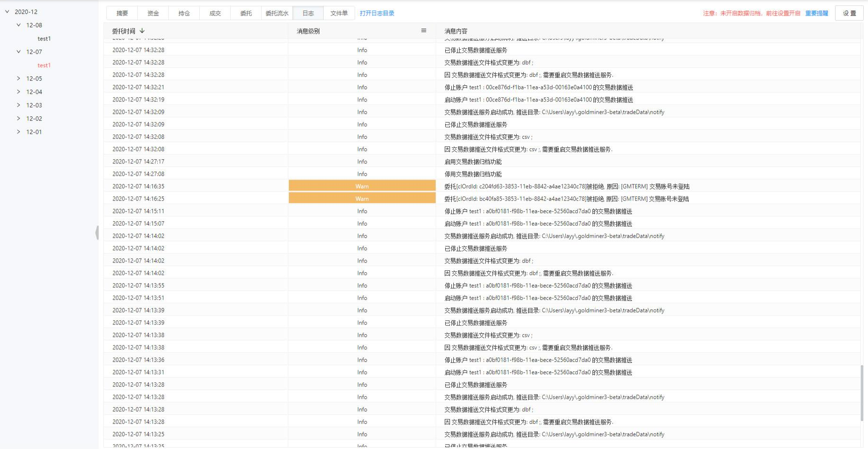Image resolution: width=868 pixels, height=449 pixels.
Task: Click the sort arrow beside 委托时间
Action: (x=142, y=31)
